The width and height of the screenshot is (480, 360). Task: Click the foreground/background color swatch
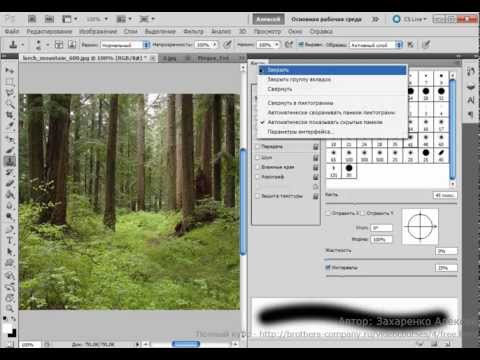click(9, 329)
